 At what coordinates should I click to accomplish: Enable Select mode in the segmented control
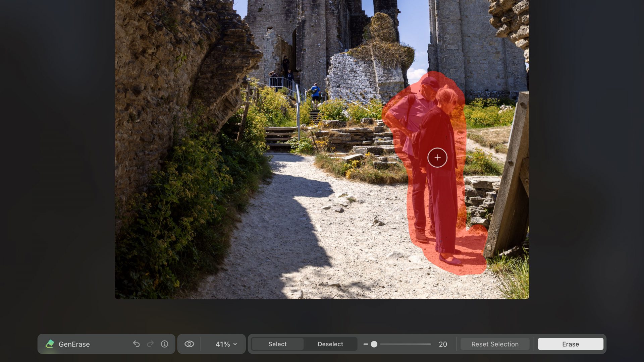277,344
